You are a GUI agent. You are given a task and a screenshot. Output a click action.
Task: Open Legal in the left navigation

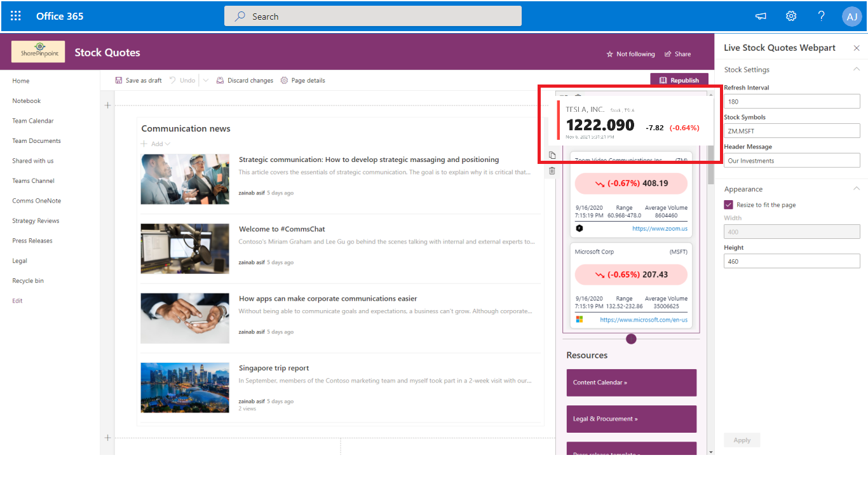click(x=20, y=261)
